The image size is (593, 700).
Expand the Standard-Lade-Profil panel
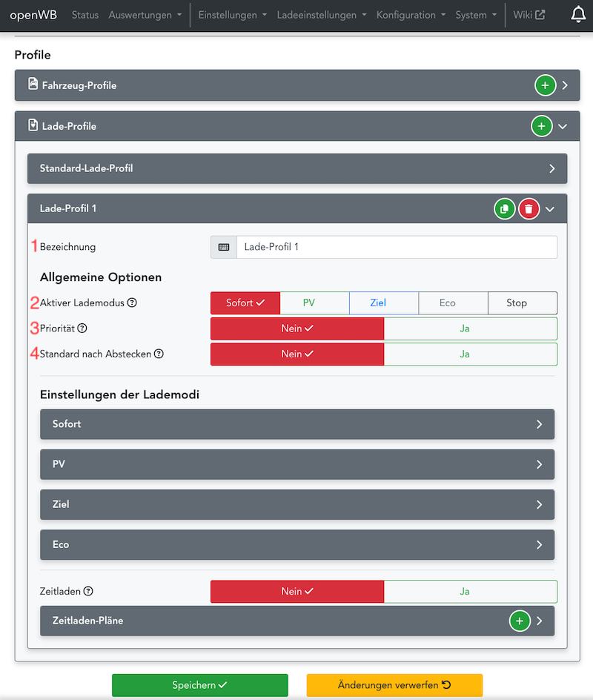click(x=296, y=168)
